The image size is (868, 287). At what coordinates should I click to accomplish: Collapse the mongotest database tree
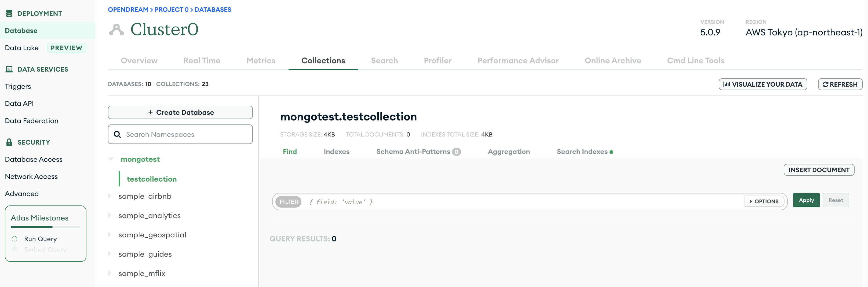(x=111, y=159)
